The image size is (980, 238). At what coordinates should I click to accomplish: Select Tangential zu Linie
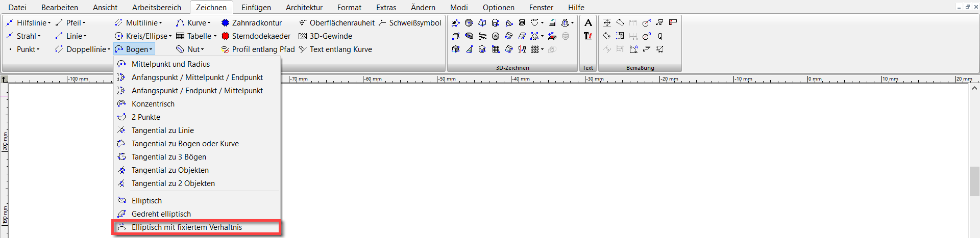(197, 130)
